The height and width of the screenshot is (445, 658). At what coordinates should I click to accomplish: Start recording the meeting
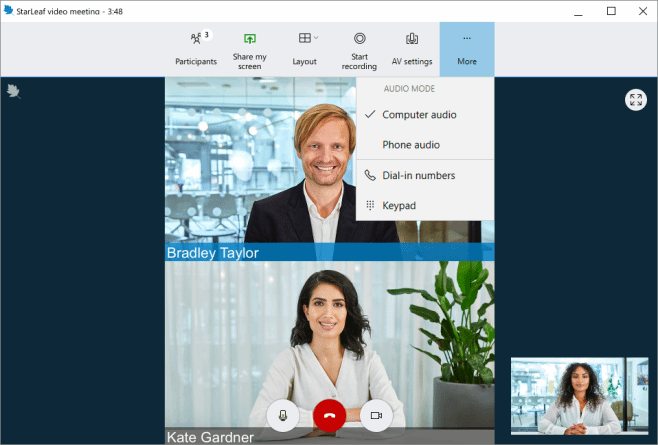click(x=359, y=48)
